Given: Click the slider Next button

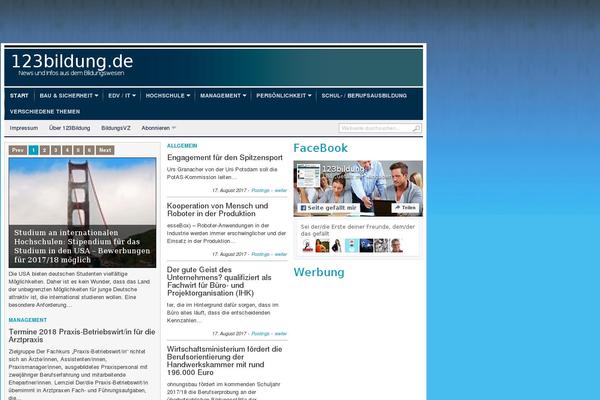Looking at the screenshot, I should [105, 150].
